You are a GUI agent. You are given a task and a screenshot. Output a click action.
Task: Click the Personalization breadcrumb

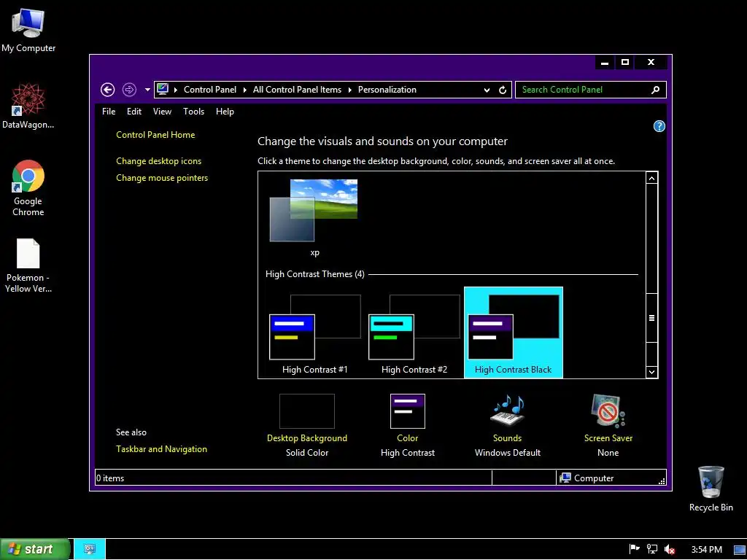(387, 90)
